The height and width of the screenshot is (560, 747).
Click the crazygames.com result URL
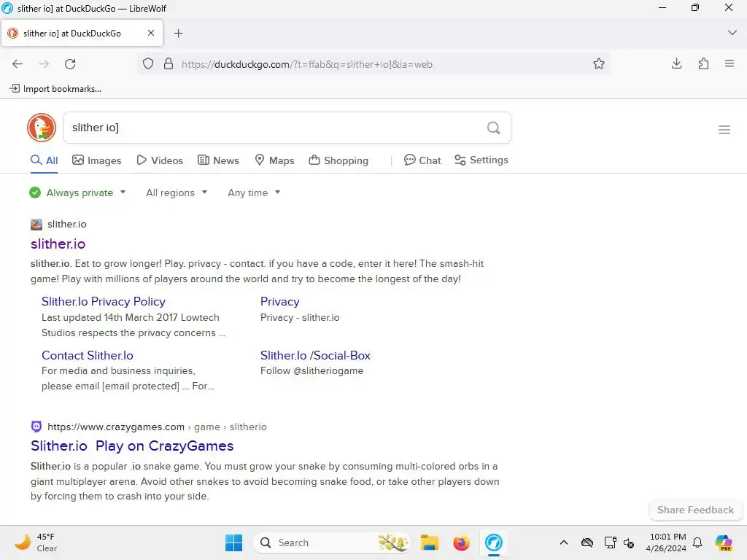pos(157,427)
